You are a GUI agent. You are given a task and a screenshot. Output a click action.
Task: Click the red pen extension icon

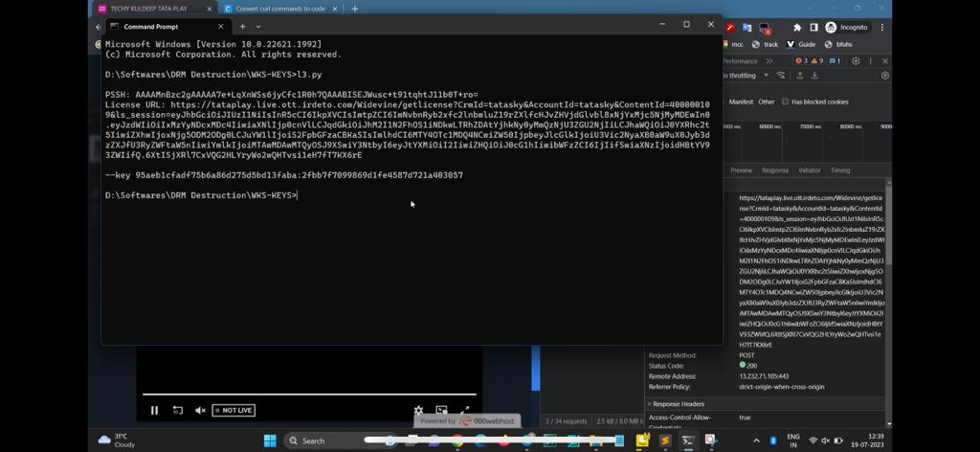tap(730, 28)
